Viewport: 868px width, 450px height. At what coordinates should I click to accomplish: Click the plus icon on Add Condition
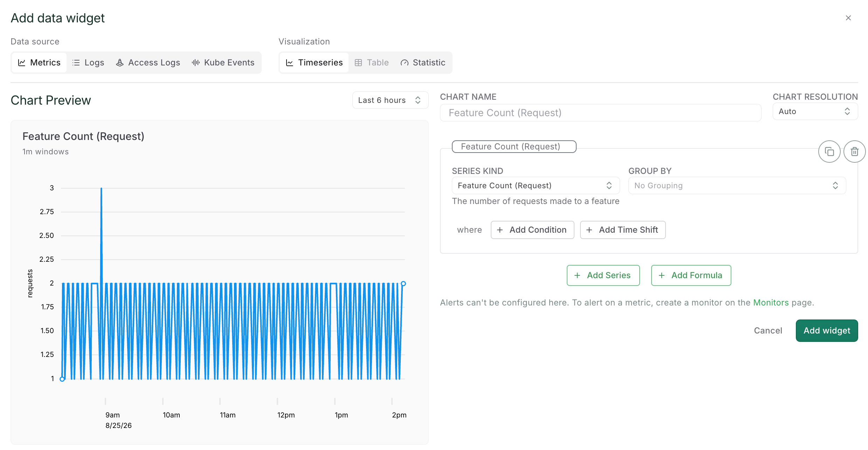click(x=500, y=230)
